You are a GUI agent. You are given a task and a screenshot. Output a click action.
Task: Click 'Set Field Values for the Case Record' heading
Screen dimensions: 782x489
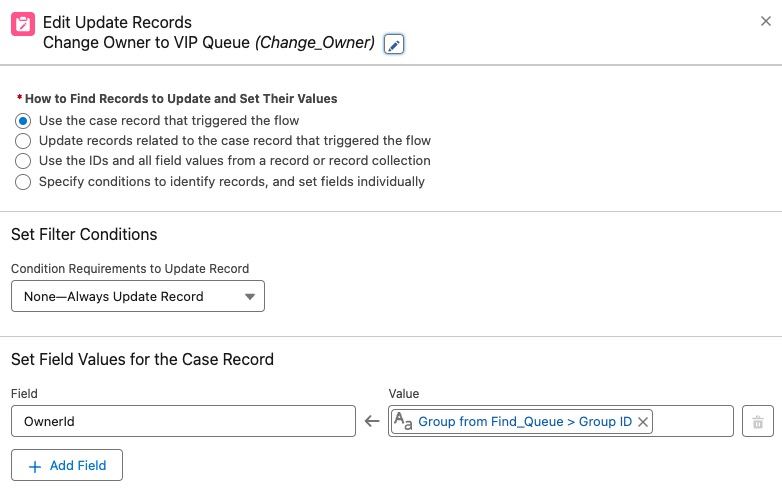(142, 359)
